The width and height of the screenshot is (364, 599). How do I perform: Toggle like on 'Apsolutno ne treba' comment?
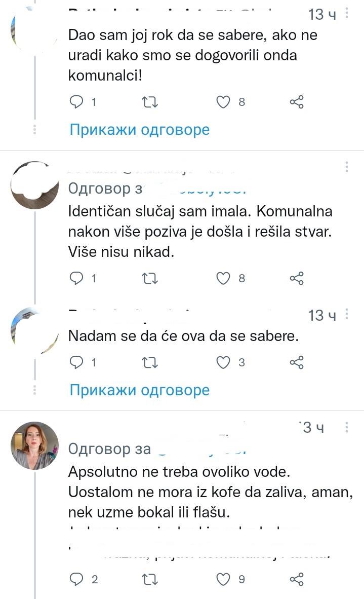coord(222,578)
